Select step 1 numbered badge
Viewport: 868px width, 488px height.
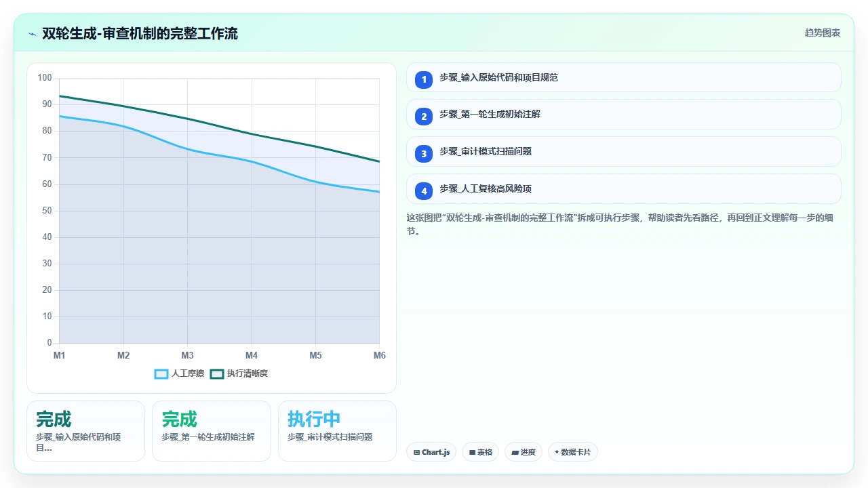tap(424, 79)
